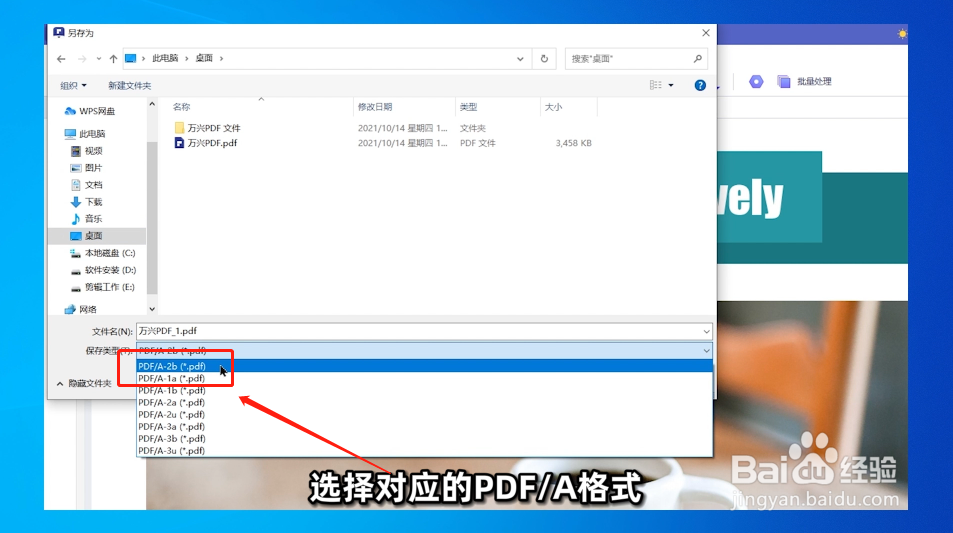Image resolution: width=953 pixels, height=533 pixels.
Task: Choose PDF/A-3b (*.pdf) option
Action: [424, 438]
